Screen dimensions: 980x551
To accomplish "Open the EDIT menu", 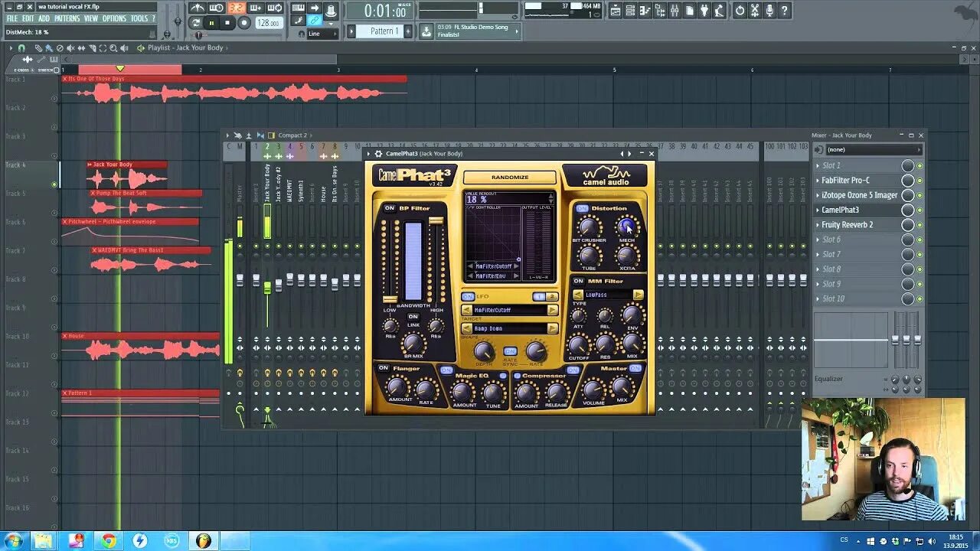I will point(28,18).
